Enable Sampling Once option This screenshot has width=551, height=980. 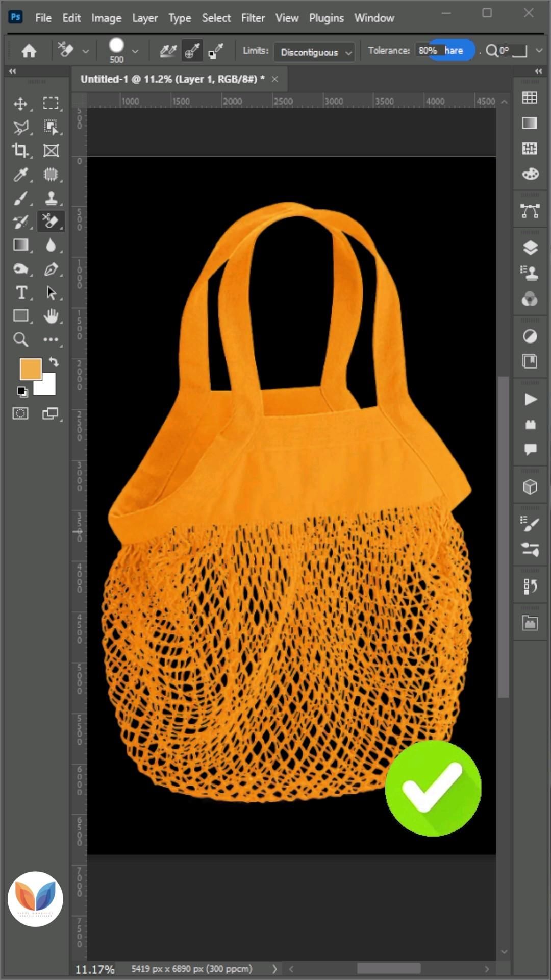192,51
